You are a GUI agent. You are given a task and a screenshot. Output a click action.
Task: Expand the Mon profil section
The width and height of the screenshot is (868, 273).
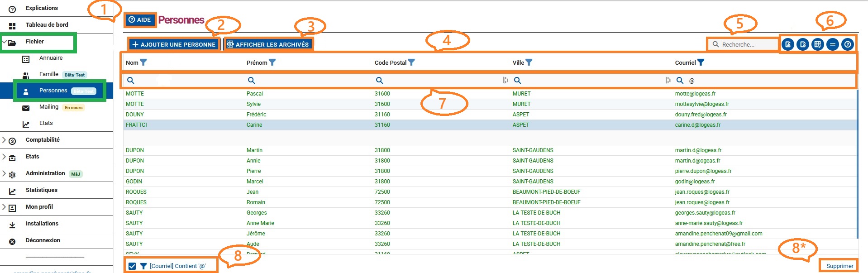[x=5, y=207]
